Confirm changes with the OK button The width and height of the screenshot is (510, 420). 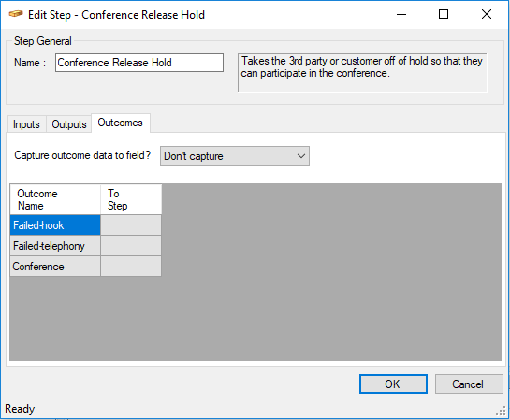coord(393,384)
